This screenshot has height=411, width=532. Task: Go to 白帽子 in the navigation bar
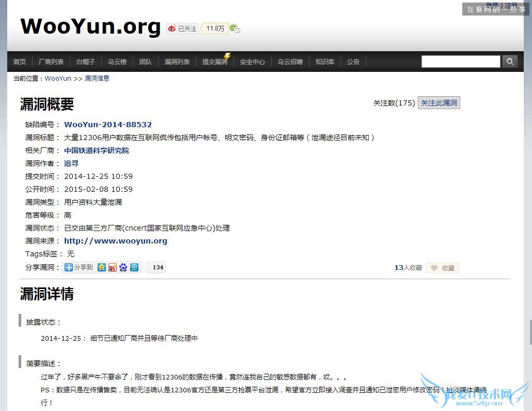tap(86, 62)
